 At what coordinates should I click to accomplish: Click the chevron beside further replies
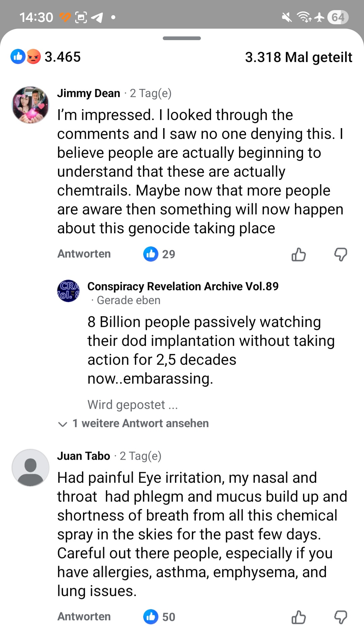63,424
